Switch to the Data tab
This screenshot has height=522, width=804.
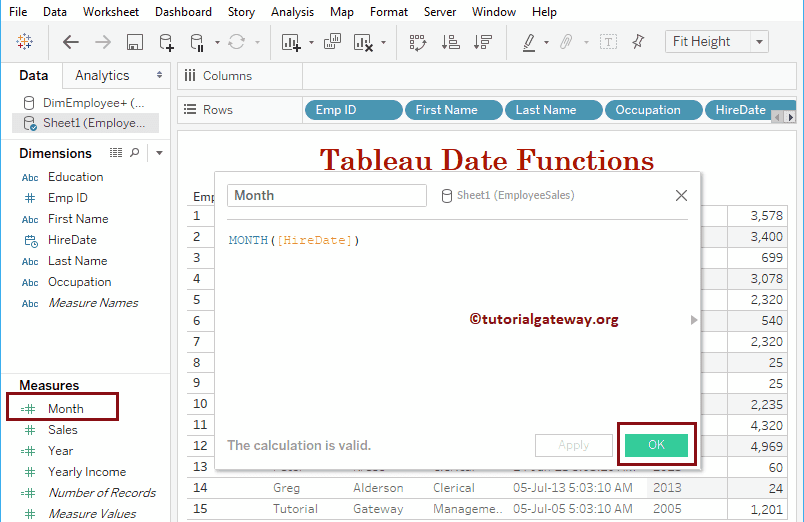[x=33, y=75]
